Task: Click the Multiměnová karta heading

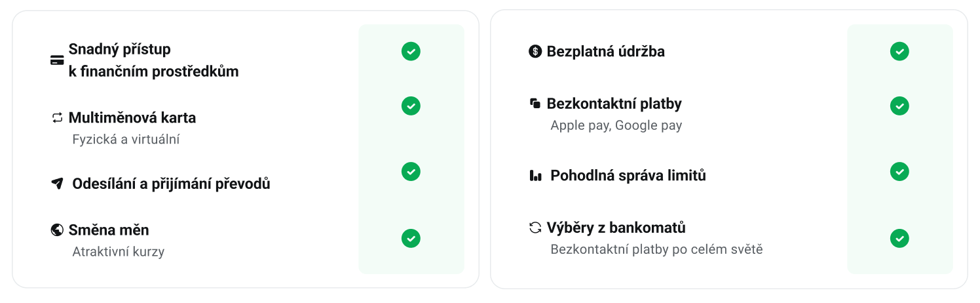Action: [x=132, y=118]
